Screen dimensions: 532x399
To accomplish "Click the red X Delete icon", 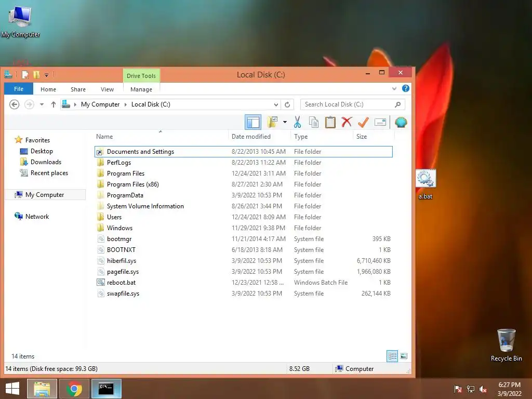I will pyautogui.click(x=347, y=122).
